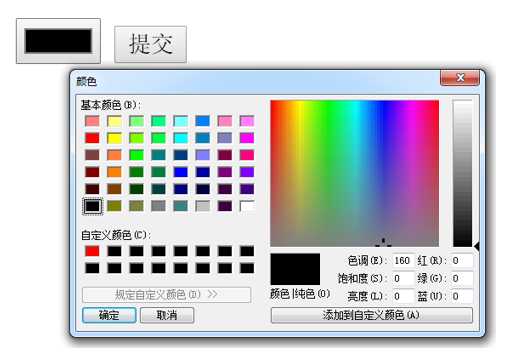Select the second custom color slot in top row

(114, 251)
